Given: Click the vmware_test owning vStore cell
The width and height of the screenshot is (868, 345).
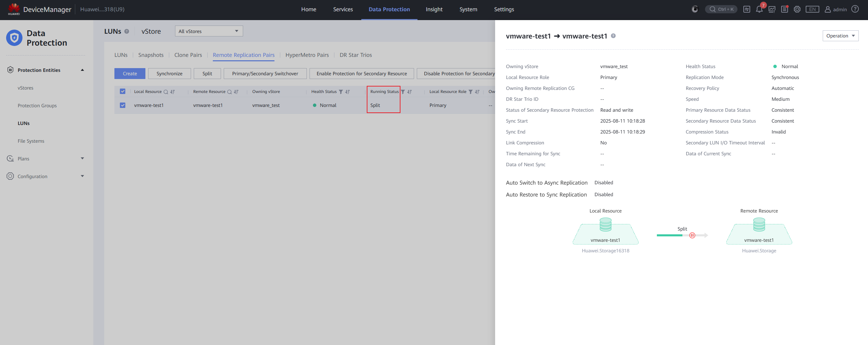Looking at the screenshot, I should [x=266, y=105].
